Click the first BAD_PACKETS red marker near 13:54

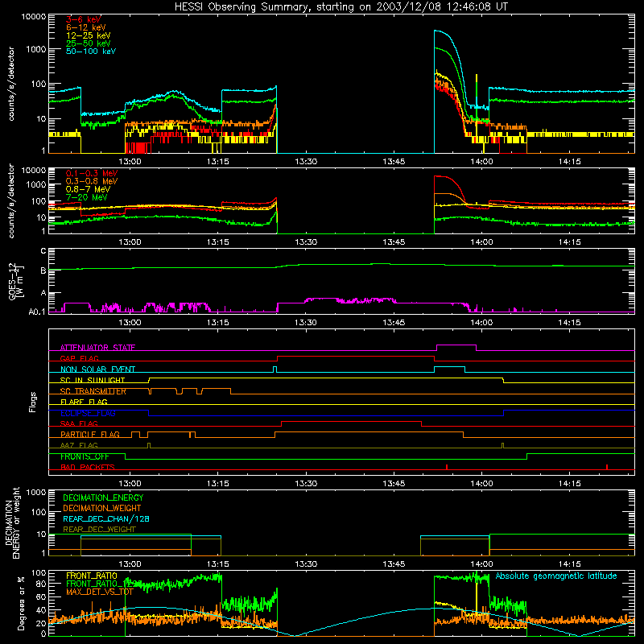tap(447, 467)
